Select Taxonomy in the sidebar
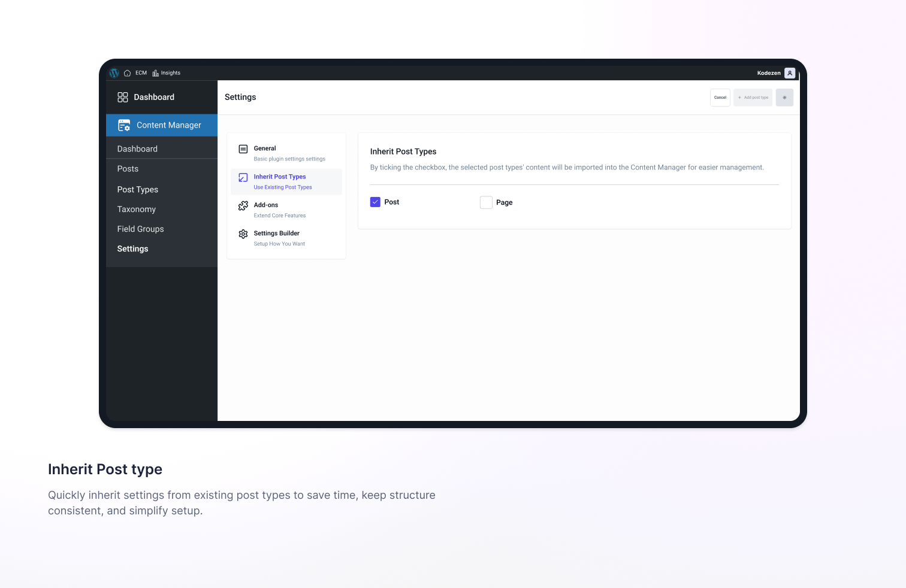906x588 pixels. 136,209
